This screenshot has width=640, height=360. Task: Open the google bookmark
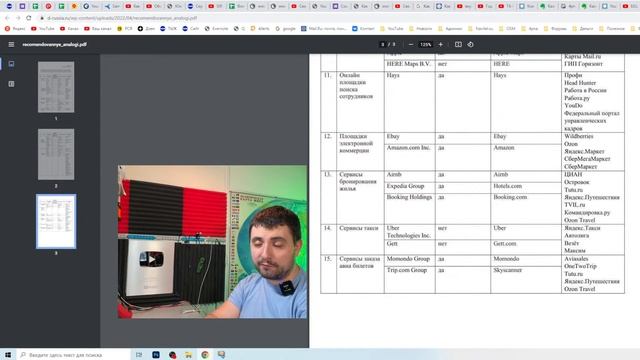click(286, 29)
